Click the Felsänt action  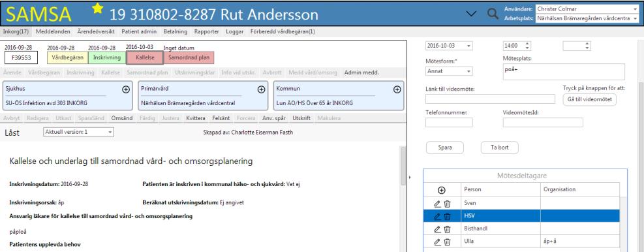coord(221,118)
